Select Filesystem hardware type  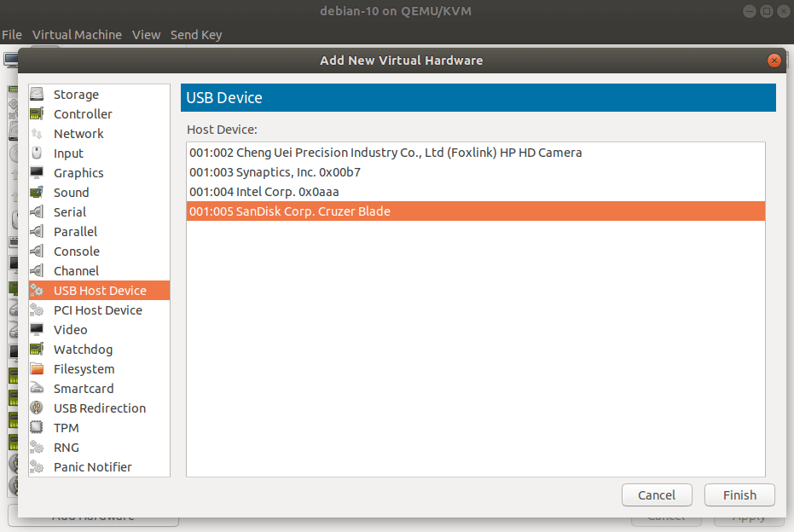tap(99, 369)
